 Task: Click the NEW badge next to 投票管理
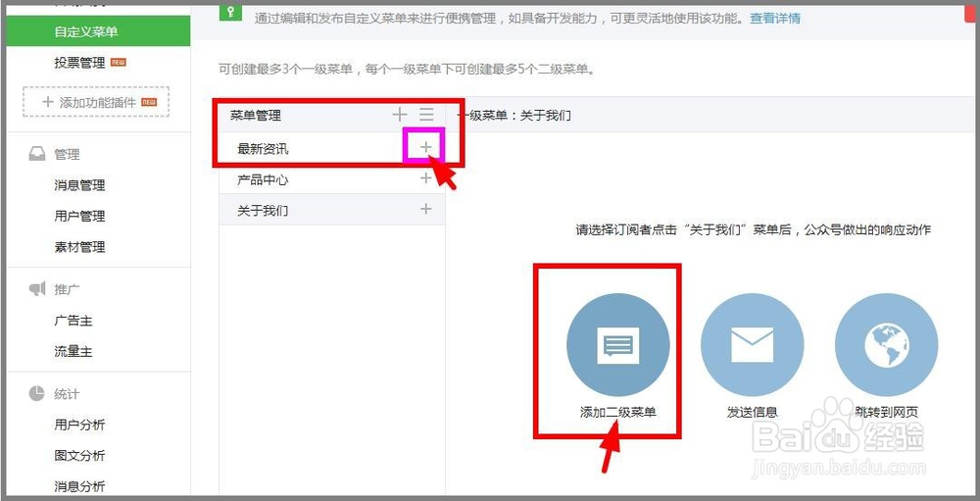(x=119, y=63)
